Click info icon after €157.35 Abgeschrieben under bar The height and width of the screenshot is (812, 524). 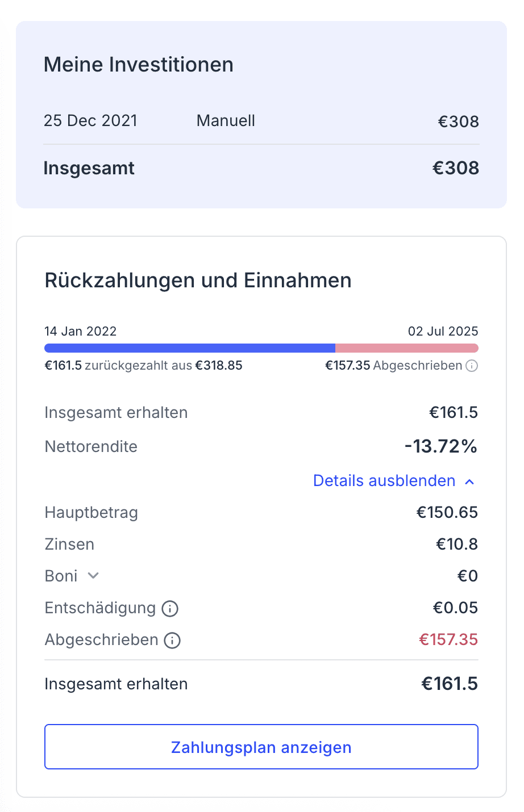tap(472, 366)
